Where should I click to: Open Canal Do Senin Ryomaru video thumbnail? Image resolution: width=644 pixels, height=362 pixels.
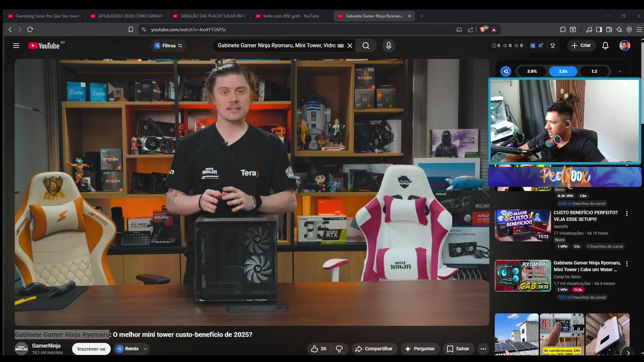[x=523, y=276]
